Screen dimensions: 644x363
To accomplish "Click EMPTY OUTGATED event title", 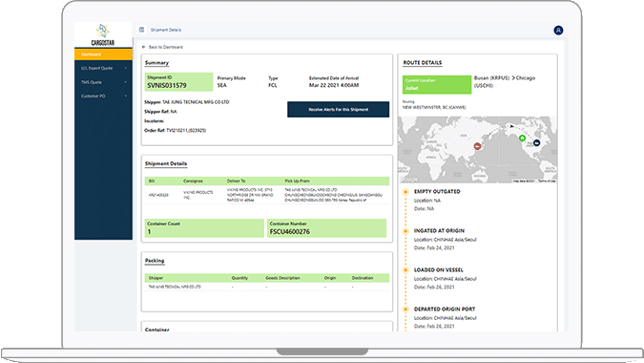I will pyautogui.click(x=437, y=192).
